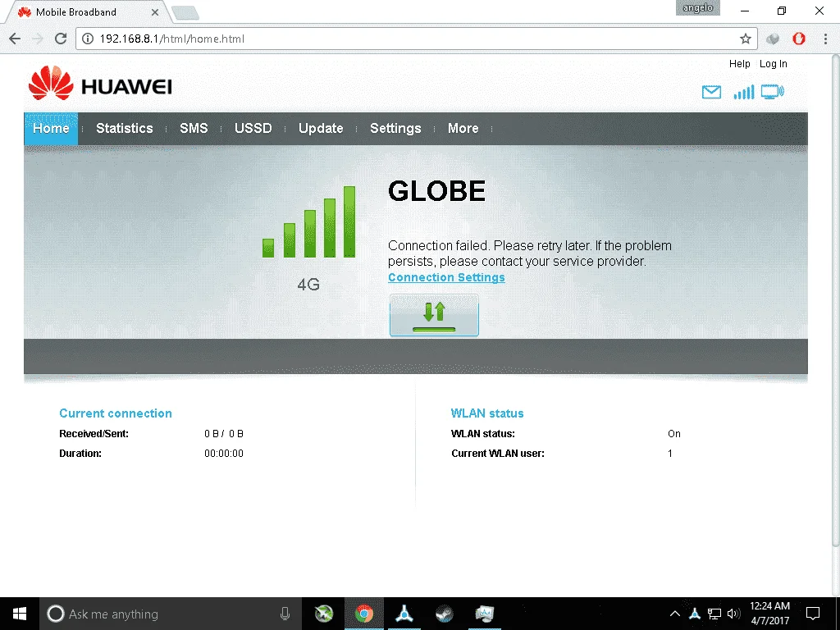Show hidden system tray icons

(675, 614)
